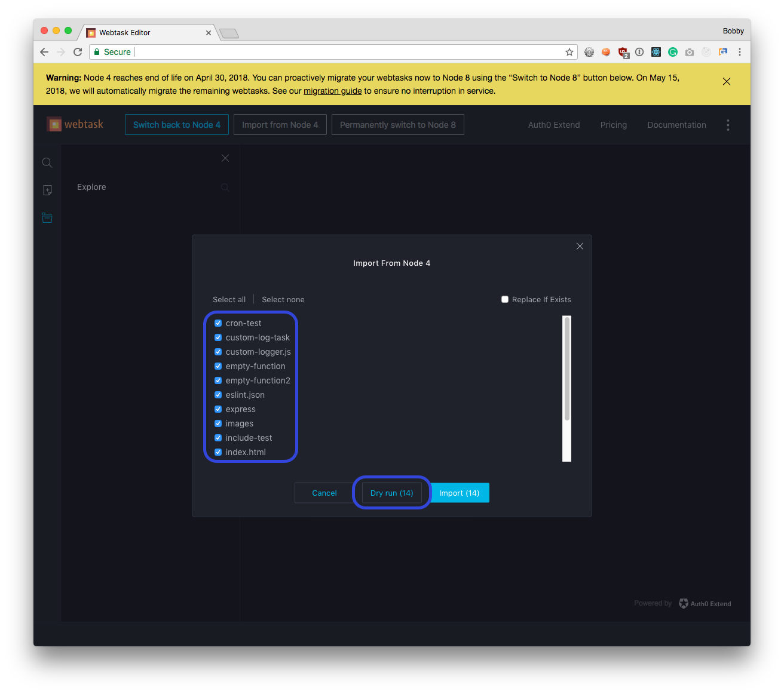Screen dimensions: 784x694
Task: Dismiss the yellow warning banner
Action: [x=727, y=81]
